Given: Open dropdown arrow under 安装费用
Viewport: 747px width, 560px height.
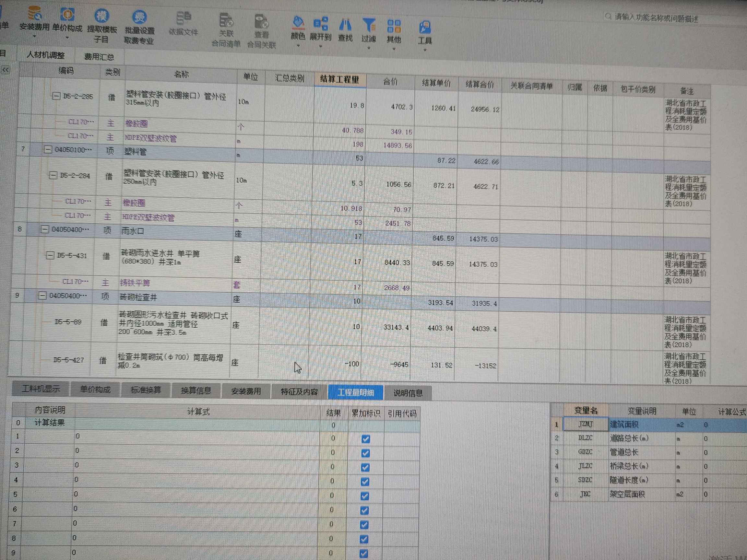Looking at the screenshot, I should (34, 36).
